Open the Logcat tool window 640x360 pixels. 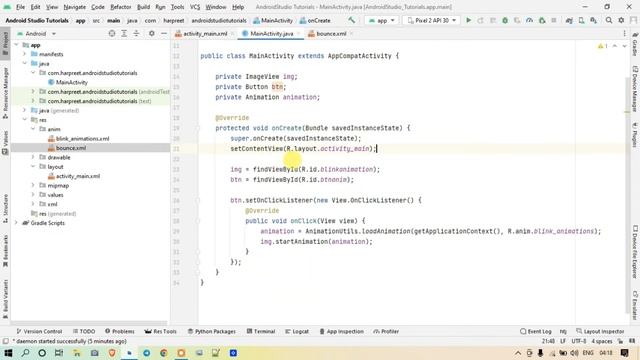297,331
